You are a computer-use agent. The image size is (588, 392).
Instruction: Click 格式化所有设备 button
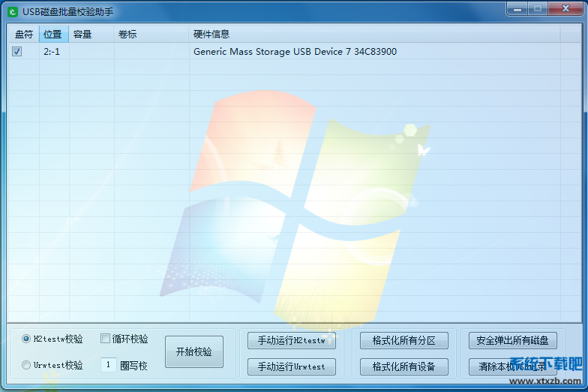(x=403, y=366)
